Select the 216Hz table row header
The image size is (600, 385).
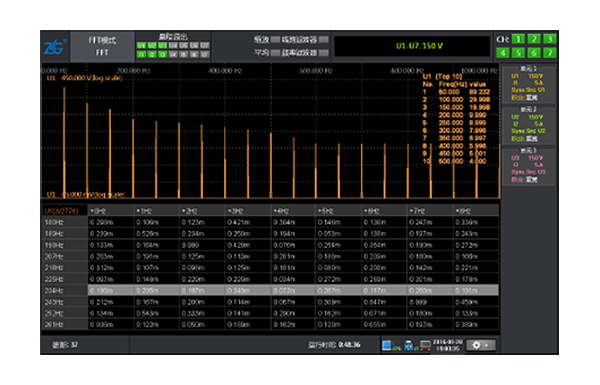tap(65, 268)
